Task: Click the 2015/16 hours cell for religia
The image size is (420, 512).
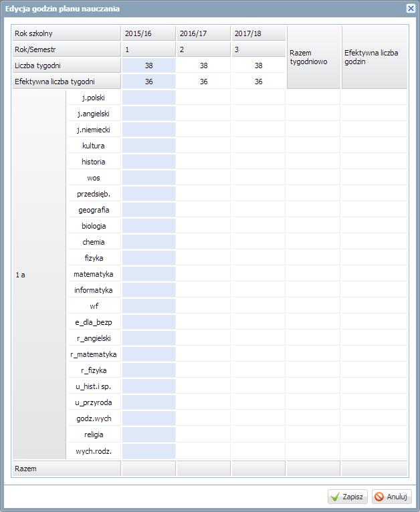Action: [148, 434]
